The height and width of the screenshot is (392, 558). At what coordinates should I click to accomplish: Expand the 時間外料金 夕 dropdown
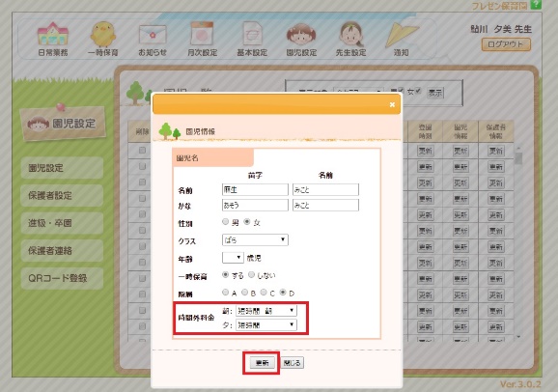click(x=266, y=324)
